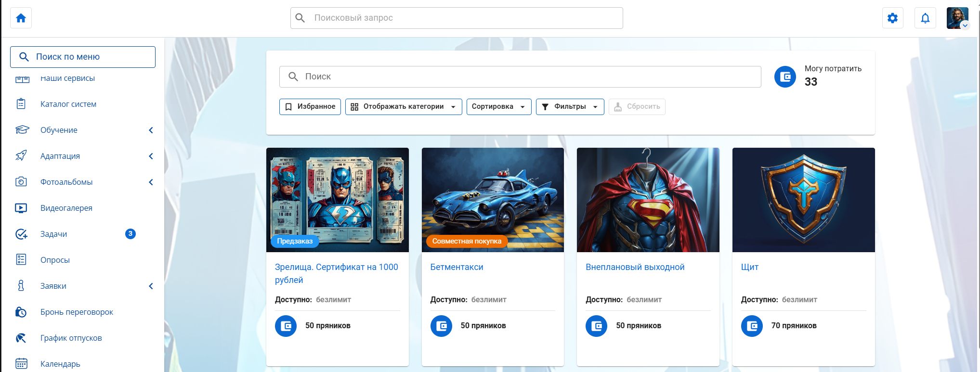Click the wallet icon on Щит card
This screenshot has width=980, height=372.
752,326
